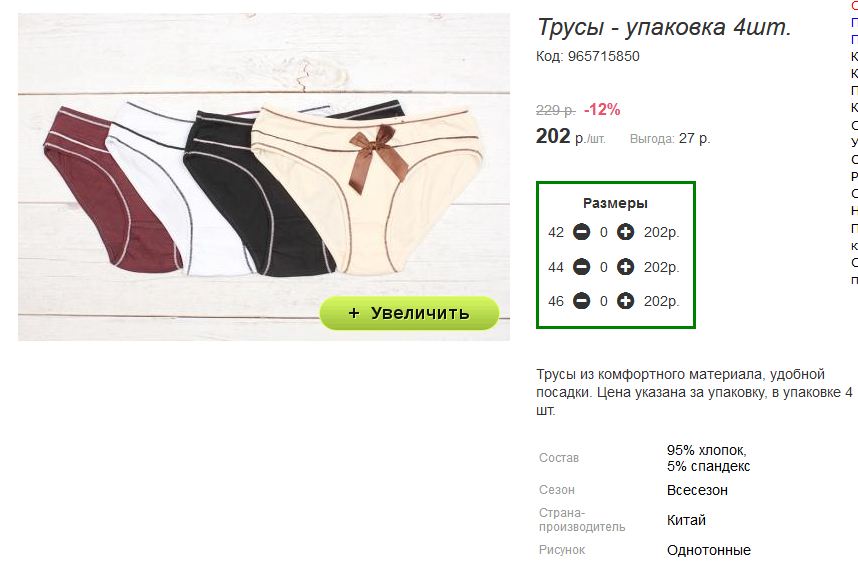Click minus icon for size 44
This screenshot has width=858, height=573.
click(x=581, y=267)
